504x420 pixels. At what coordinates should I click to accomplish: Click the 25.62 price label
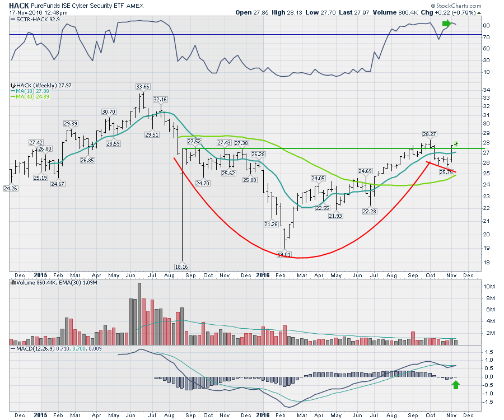[228, 173]
